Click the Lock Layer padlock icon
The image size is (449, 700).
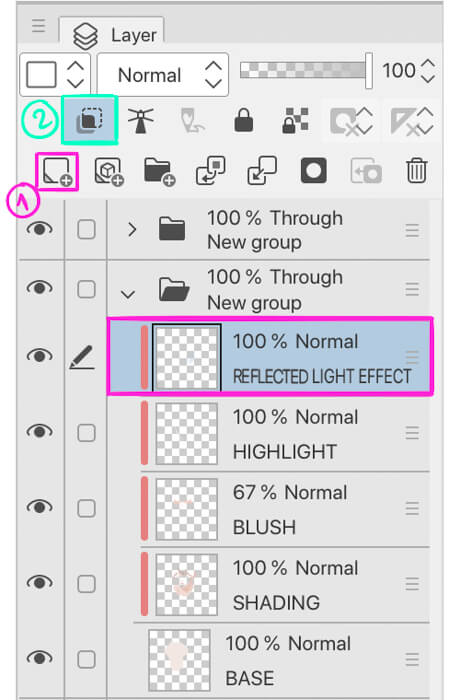(244, 120)
